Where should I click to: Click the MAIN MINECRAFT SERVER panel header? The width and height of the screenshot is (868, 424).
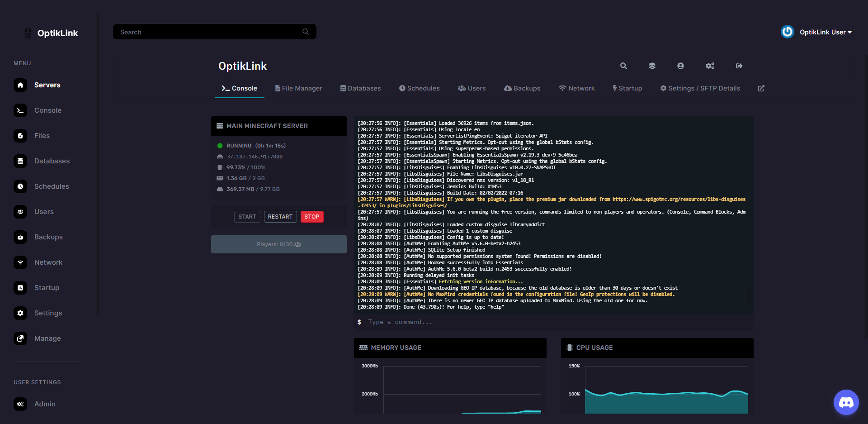pos(279,126)
